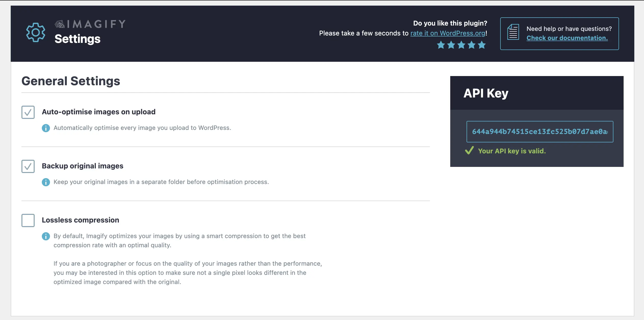Click the General Settings heading
Screen dimensions: 644x320
coord(71,81)
